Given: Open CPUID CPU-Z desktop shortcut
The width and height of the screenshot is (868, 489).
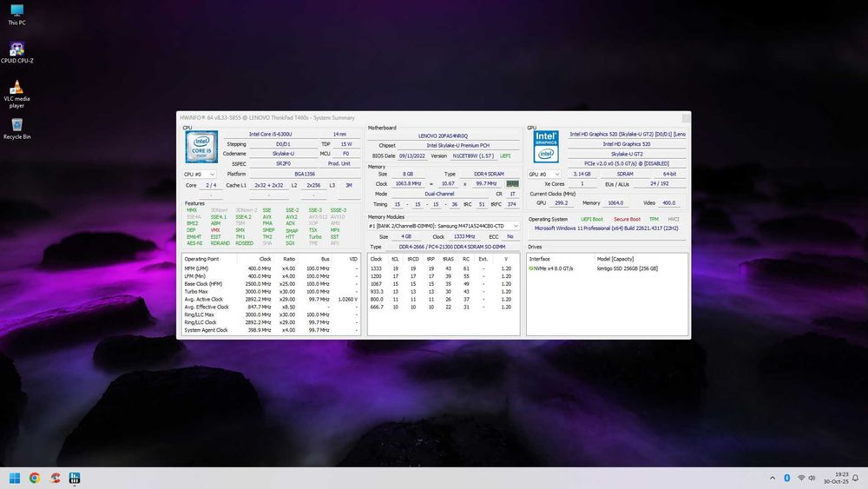Looking at the screenshot, I should pyautogui.click(x=16, y=53).
